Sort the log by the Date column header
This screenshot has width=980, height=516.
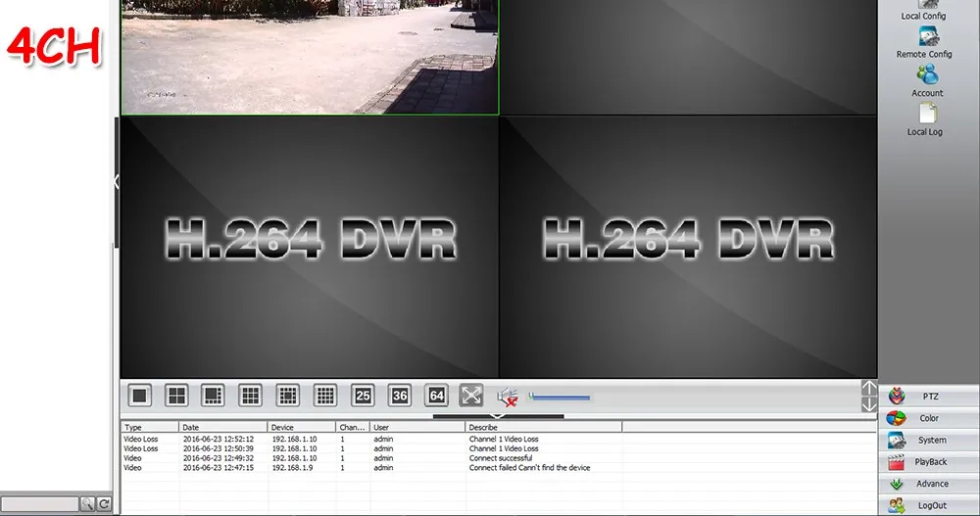coord(223,427)
